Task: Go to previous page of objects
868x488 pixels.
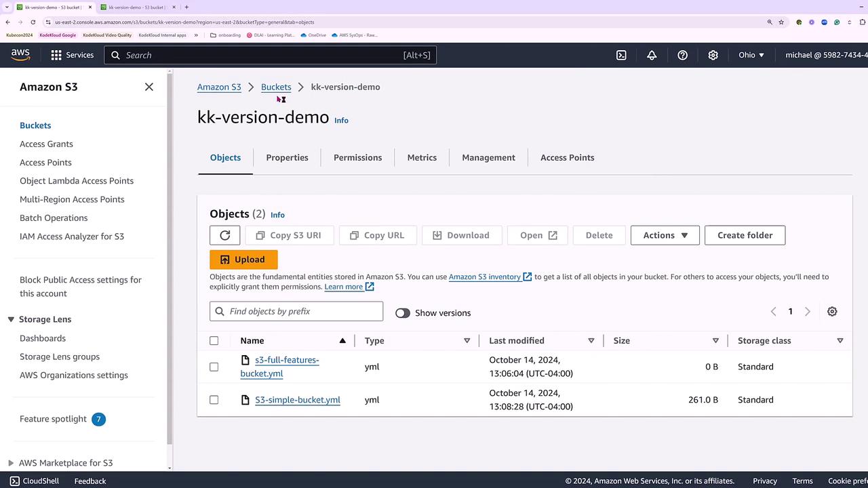Action: point(773,311)
